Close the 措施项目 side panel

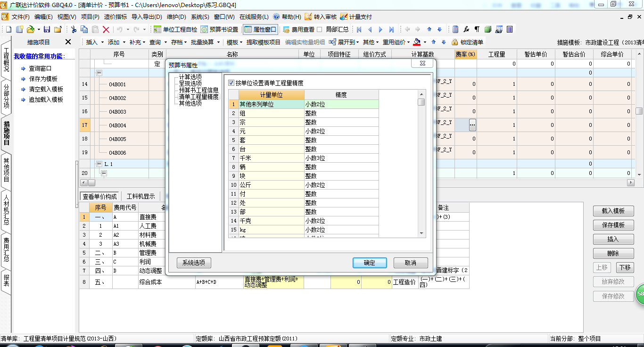(x=68, y=42)
